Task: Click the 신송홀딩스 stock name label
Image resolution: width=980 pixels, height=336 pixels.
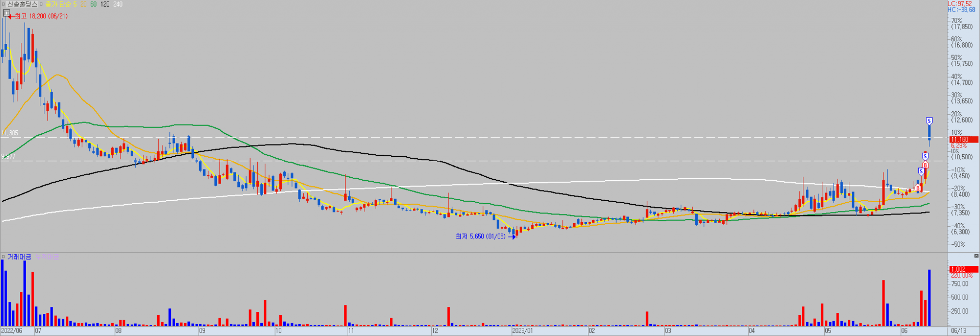Action: pyautogui.click(x=22, y=4)
